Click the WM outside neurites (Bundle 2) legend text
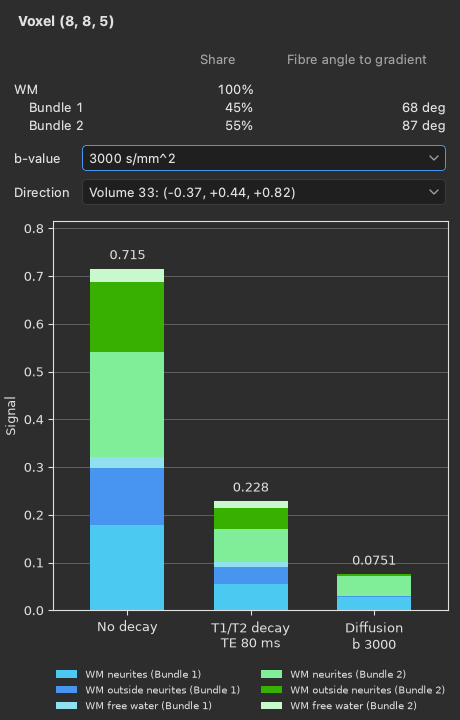The width and height of the screenshot is (460, 720). [x=367, y=690]
